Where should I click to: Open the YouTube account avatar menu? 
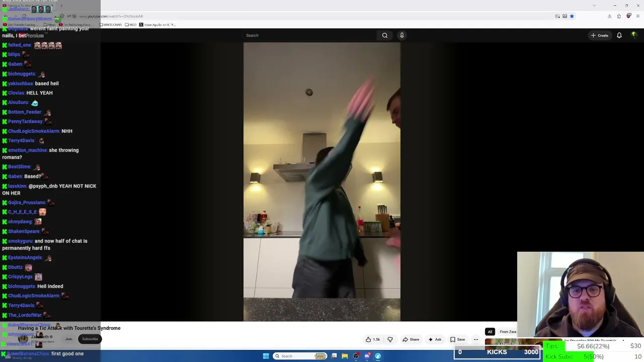(634, 35)
